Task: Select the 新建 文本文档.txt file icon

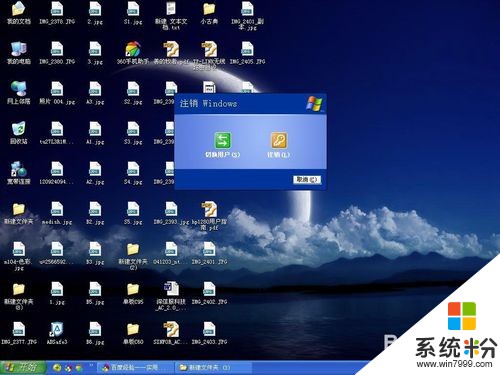Action: (171, 9)
